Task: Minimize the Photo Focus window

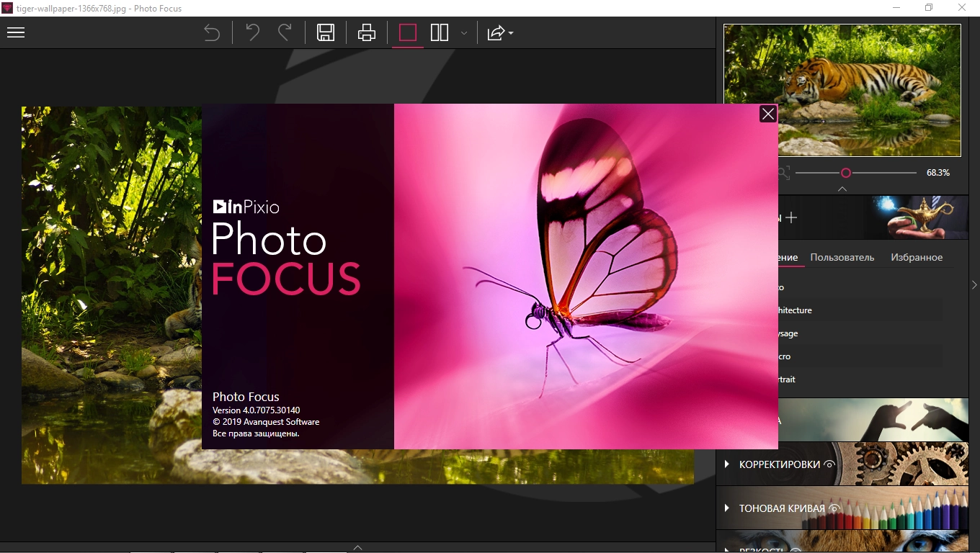Action: [896, 8]
